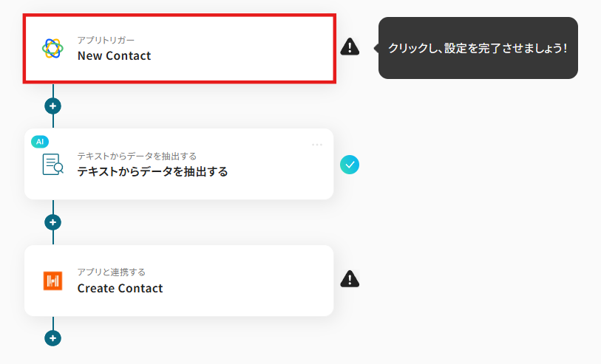The image size is (601, 364).
Task: Click the colorful New Contact app logo
Action: (x=52, y=48)
